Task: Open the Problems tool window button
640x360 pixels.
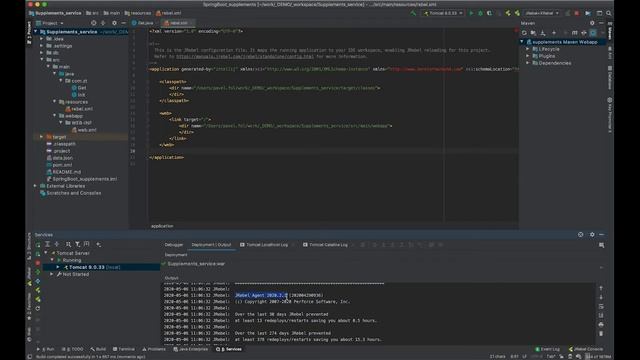Action: click(x=154, y=349)
